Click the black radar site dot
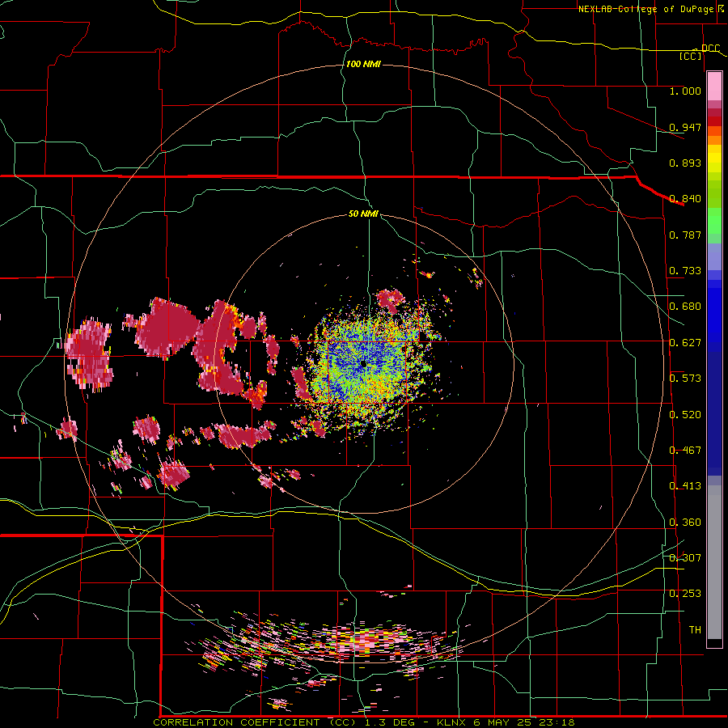Viewport: 728px width, 728px height. click(363, 365)
